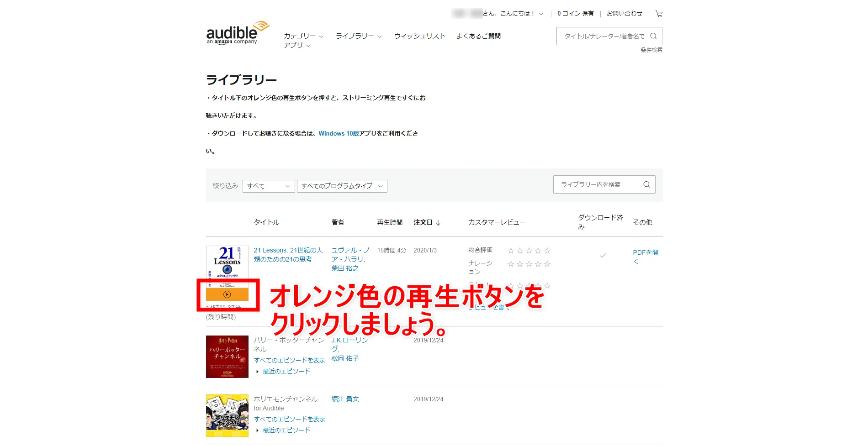The width and height of the screenshot is (868, 446).
Task: Click PDFを開く link
Action: click(x=646, y=257)
